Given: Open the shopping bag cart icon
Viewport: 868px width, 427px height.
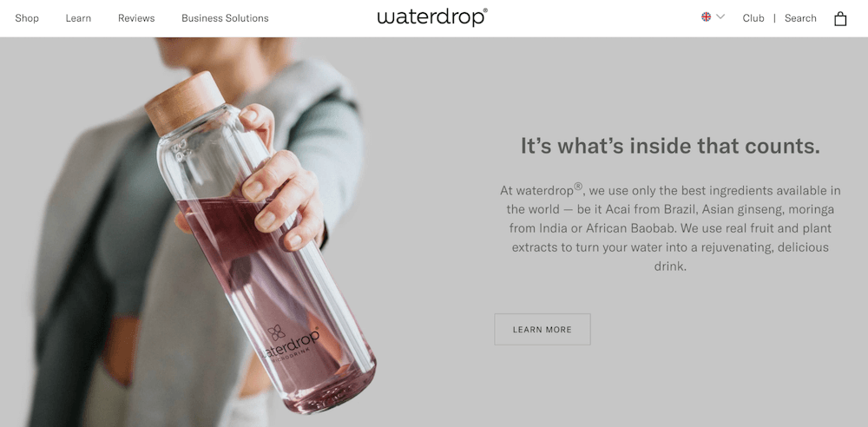Looking at the screenshot, I should click(x=840, y=18).
